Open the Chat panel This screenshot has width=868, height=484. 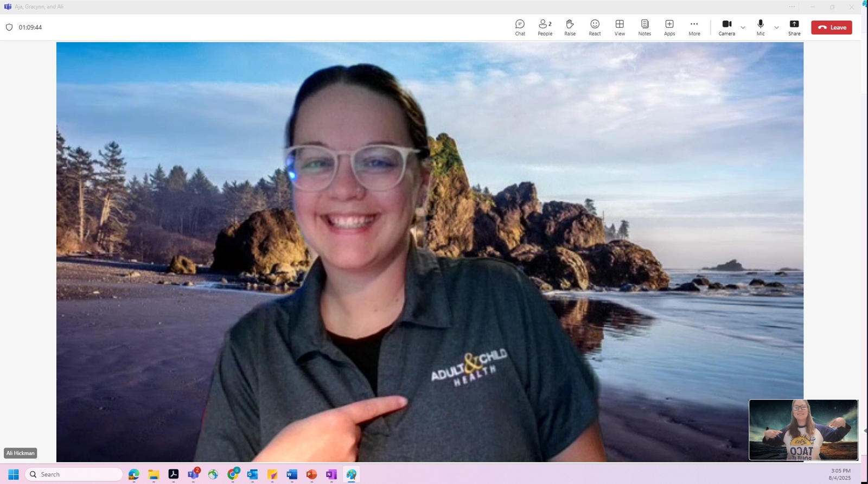coord(520,27)
